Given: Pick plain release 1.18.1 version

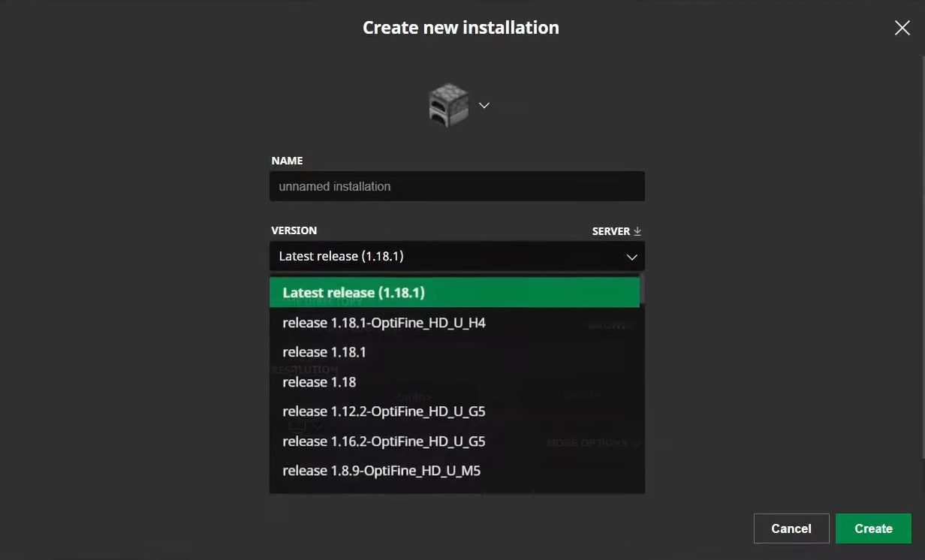Looking at the screenshot, I should pos(324,352).
